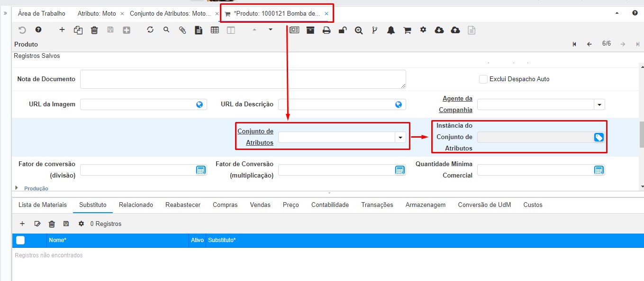Image resolution: width=644 pixels, height=281 pixels.
Task: Delete record with the top toolbar trash icon
Action: [x=94, y=30]
